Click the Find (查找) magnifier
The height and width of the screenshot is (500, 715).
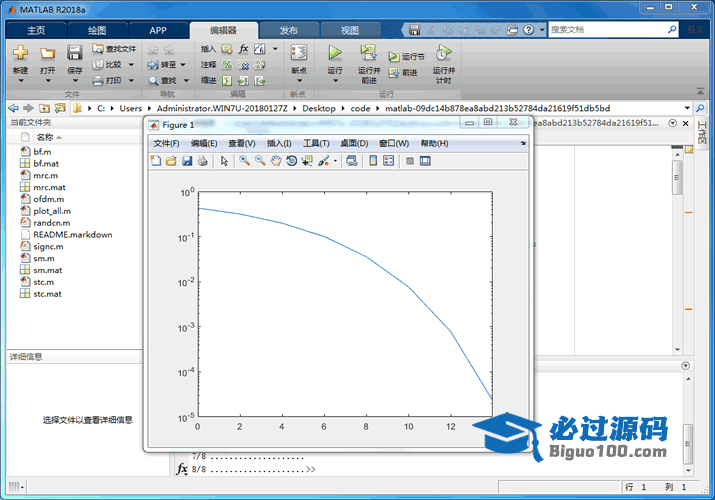[x=153, y=81]
